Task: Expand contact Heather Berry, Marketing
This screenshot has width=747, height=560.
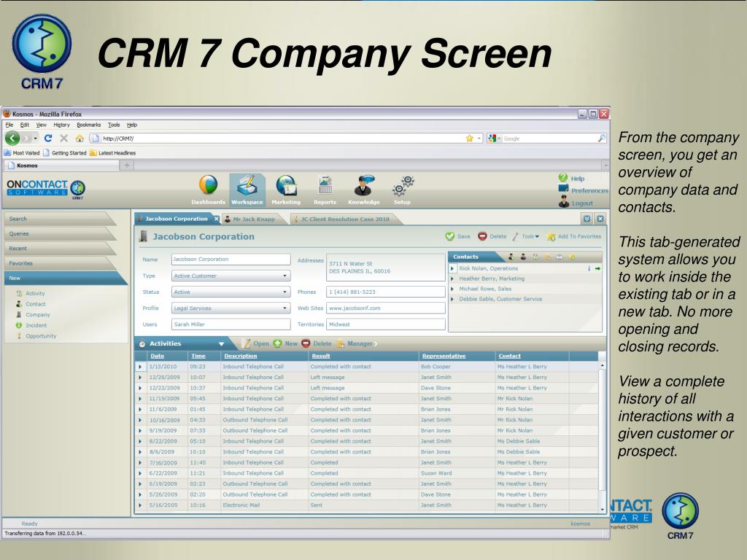Action: [x=452, y=279]
